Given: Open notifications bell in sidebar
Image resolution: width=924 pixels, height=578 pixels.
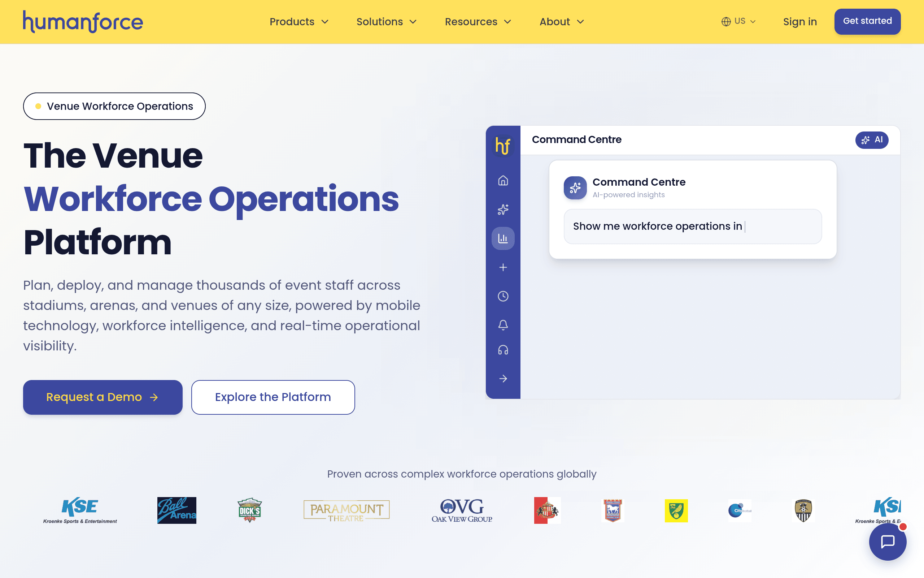Looking at the screenshot, I should (503, 325).
